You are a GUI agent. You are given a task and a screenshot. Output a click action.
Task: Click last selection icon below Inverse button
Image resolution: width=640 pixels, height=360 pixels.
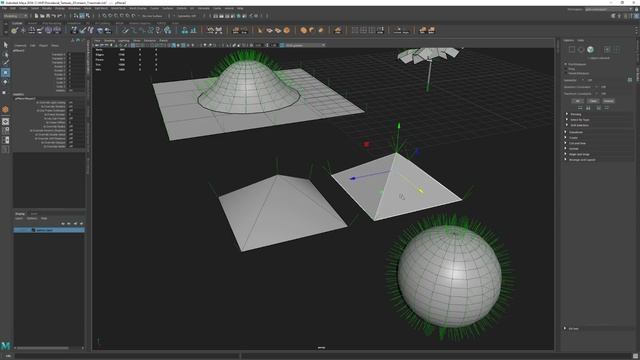pyautogui.click(x=607, y=108)
